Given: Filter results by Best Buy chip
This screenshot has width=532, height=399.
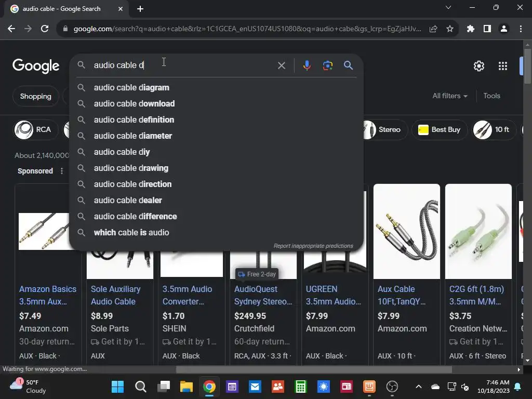Looking at the screenshot, I should click(440, 129).
